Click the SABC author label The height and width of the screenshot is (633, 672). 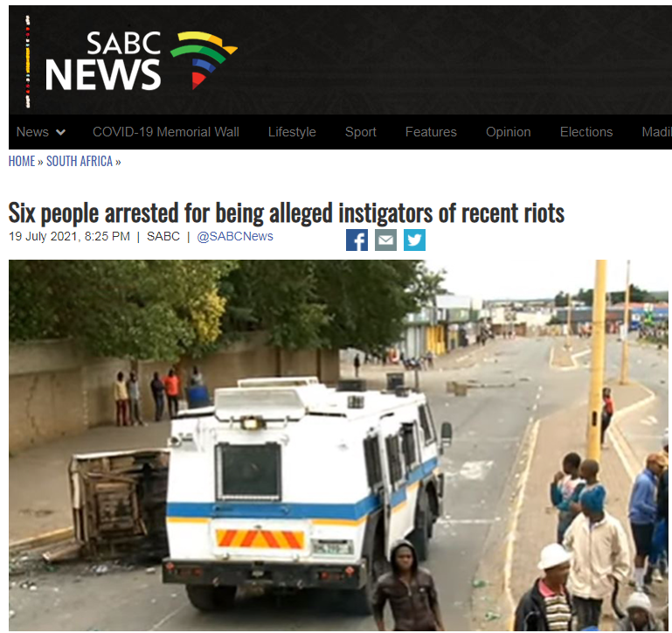[x=163, y=236]
